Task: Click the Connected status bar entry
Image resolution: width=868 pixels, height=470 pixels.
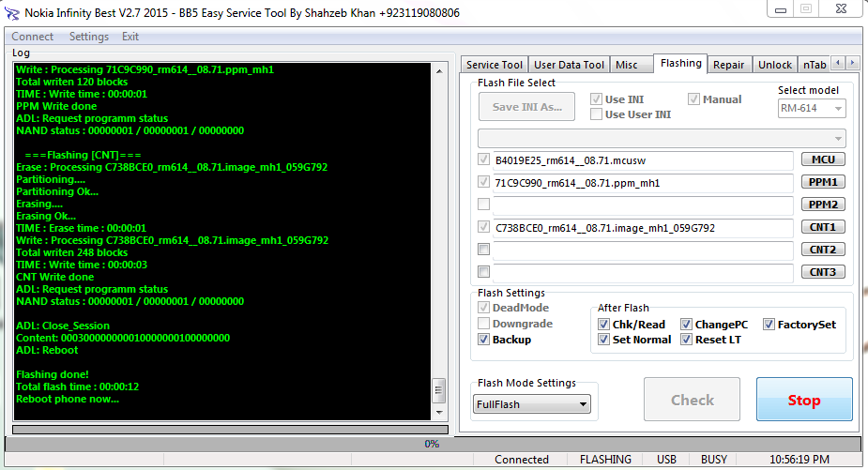Action: 522,460
